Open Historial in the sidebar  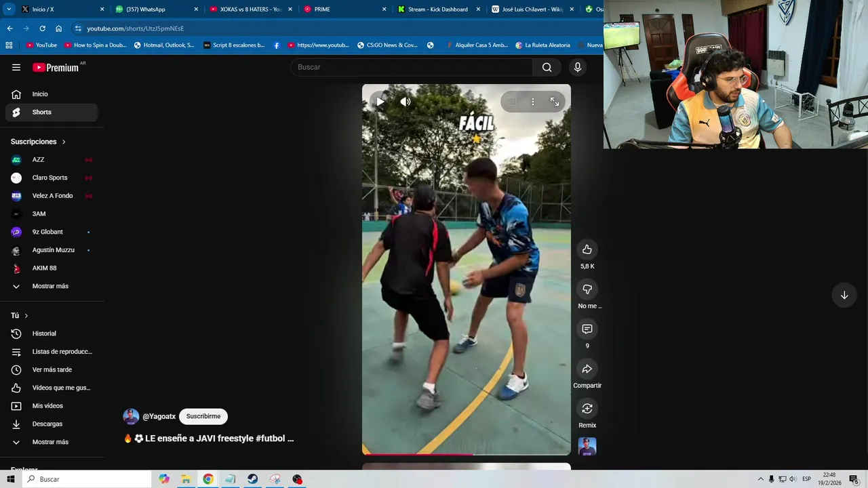(52, 333)
